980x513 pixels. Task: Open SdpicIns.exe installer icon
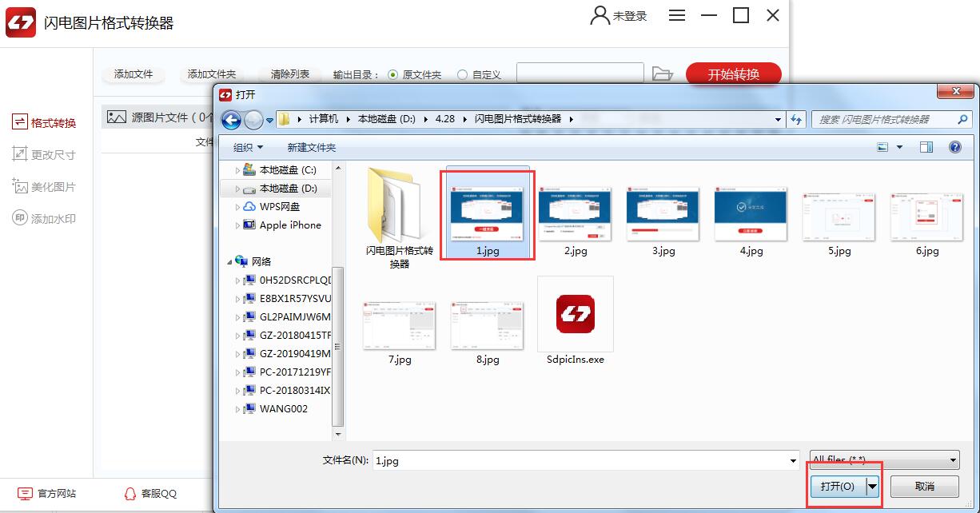(x=575, y=315)
